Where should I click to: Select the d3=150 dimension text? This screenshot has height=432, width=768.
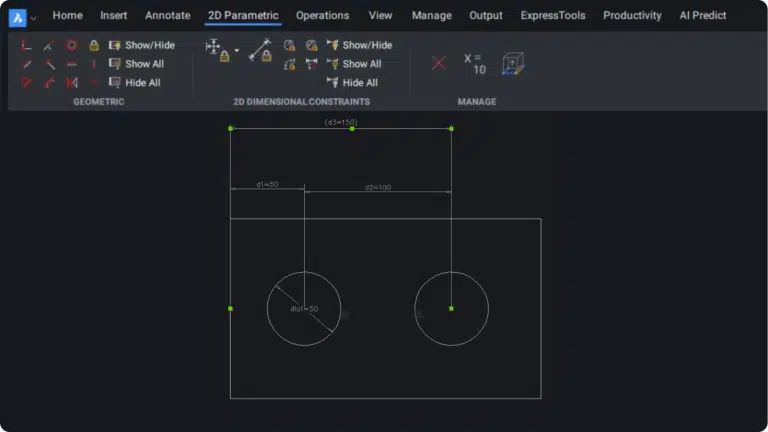pos(341,122)
